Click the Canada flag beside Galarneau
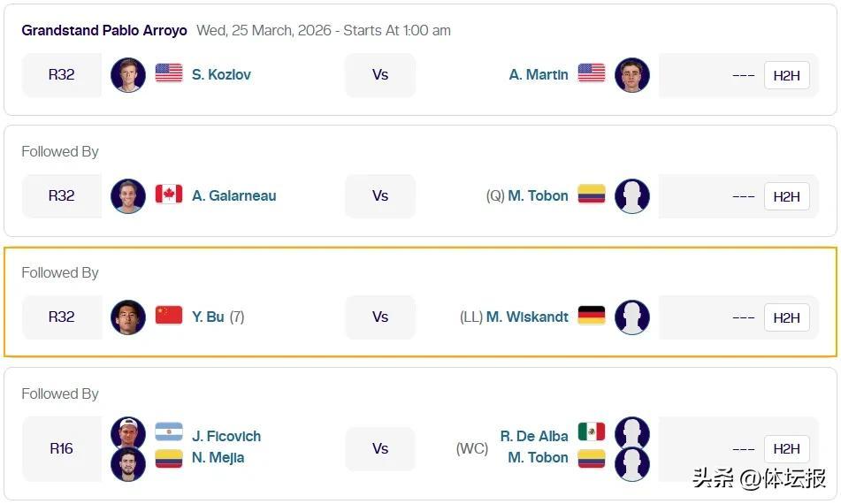The width and height of the screenshot is (841, 504). 169,195
